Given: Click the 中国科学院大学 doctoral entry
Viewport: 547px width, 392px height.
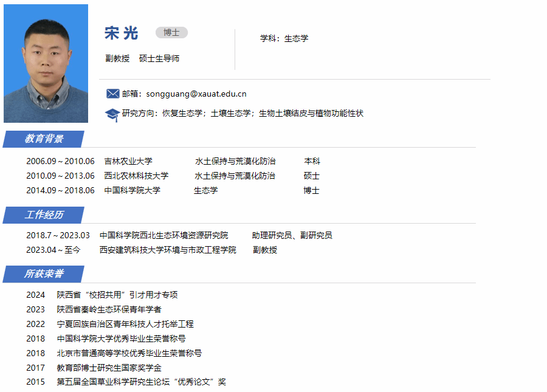Looking at the screenshot, I should (132, 191).
